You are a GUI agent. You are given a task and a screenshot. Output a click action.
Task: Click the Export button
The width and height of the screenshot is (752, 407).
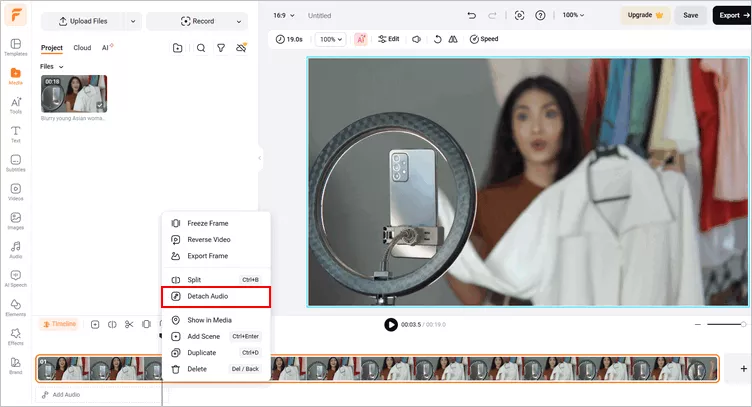[x=732, y=15]
